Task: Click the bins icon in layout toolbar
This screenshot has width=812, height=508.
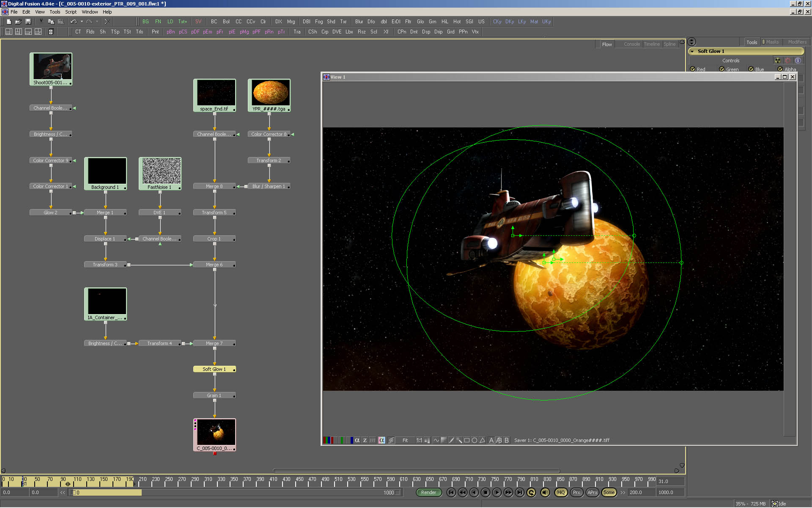Action: pyautogui.click(x=51, y=32)
